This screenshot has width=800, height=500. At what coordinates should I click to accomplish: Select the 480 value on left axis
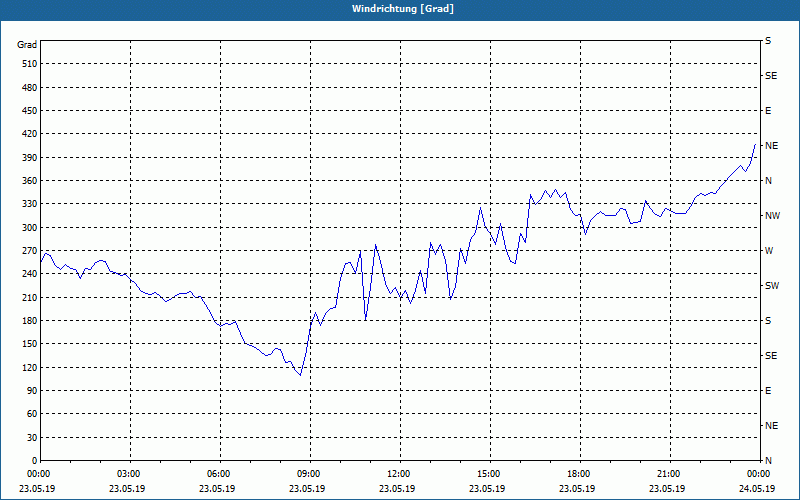(x=30, y=88)
